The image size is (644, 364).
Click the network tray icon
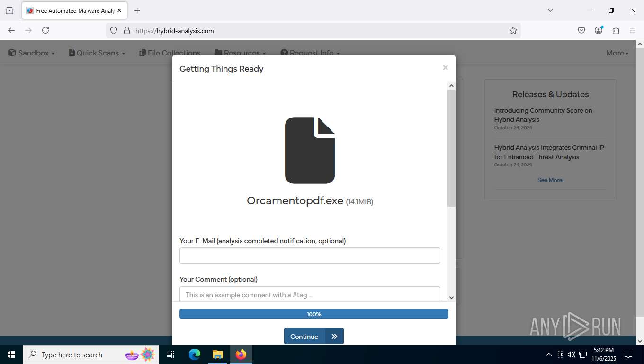point(583,355)
